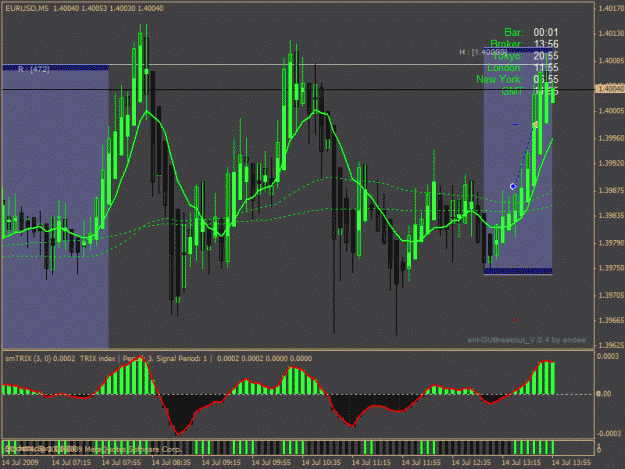This screenshot has width=625, height=469.
Task: Click the 'H : [1.40069]' high label
Action: pyautogui.click(x=483, y=52)
